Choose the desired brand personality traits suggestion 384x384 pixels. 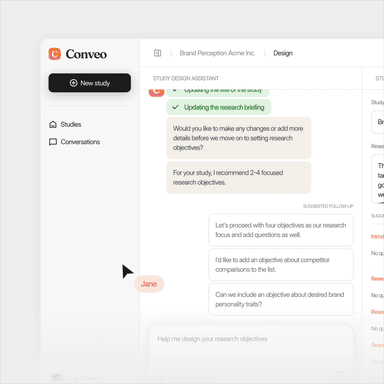(281, 299)
